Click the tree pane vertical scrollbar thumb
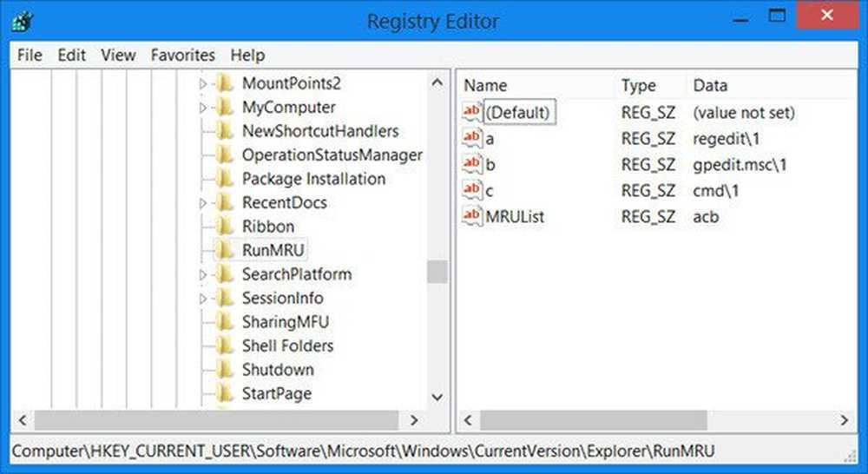Screen dimensions: 868x474 click(437, 272)
